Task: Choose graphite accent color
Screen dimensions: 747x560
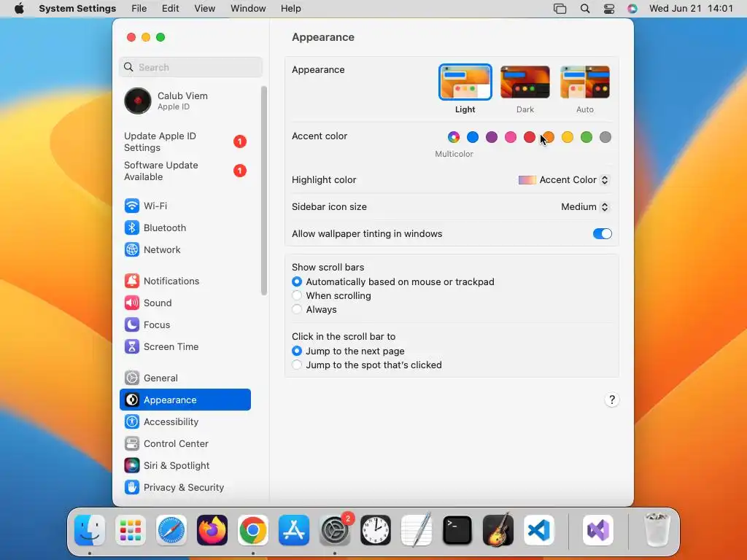Action: 605,137
